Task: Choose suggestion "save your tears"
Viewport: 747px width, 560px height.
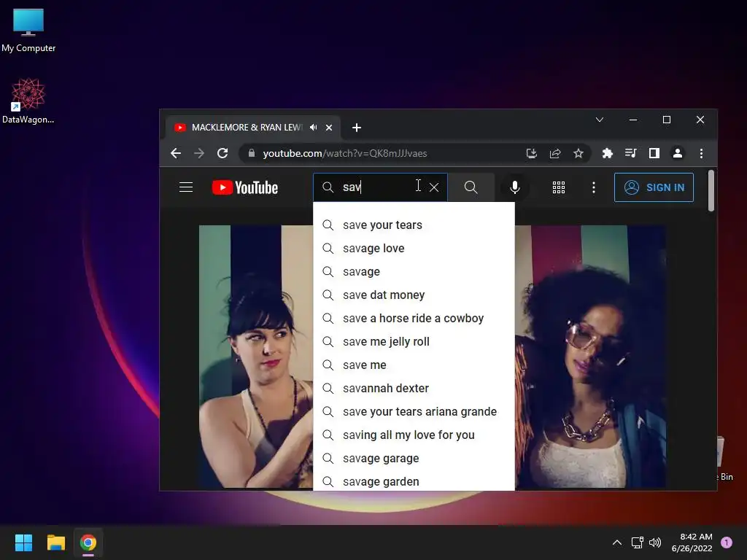Action: [414, 225]
